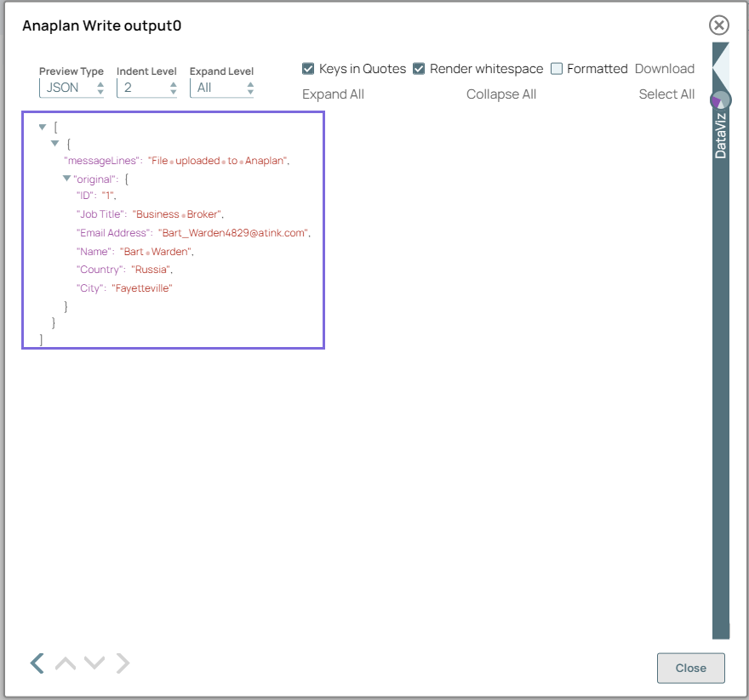
Task: Click the Expand Level up stepper arrow
Action: pos(249,83)
